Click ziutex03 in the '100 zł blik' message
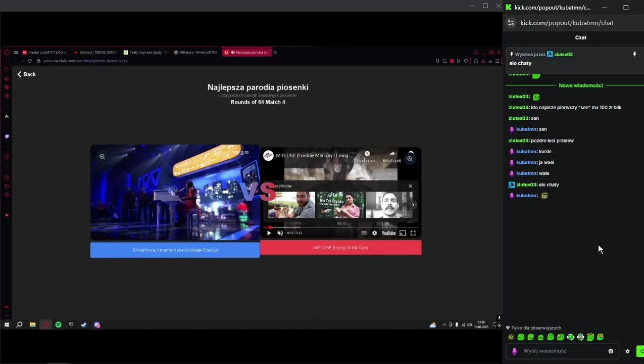The image size is (644, 364). pyautogui.click(x=519, y=107)
